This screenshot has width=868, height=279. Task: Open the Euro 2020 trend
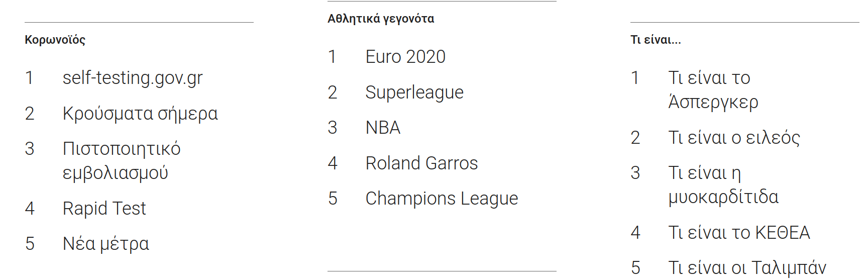tap(405, 57)
